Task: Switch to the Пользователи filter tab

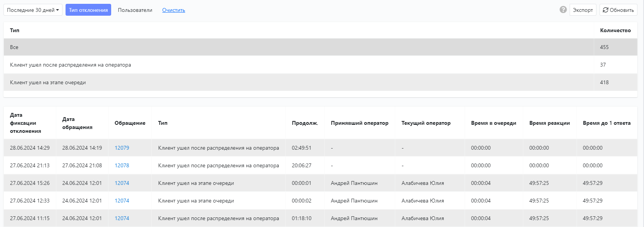Action: coord(135,10)
